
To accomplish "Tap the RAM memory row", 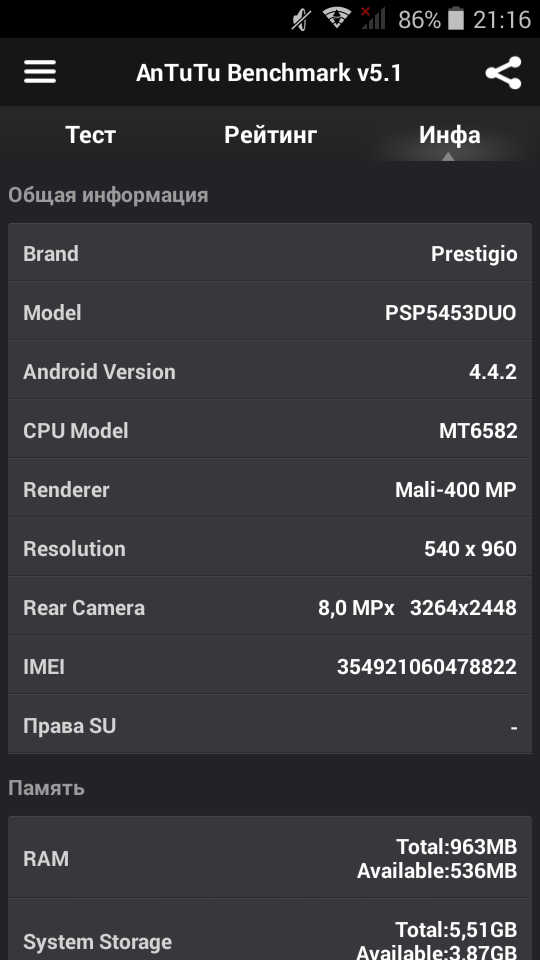I will click(270, 858).
